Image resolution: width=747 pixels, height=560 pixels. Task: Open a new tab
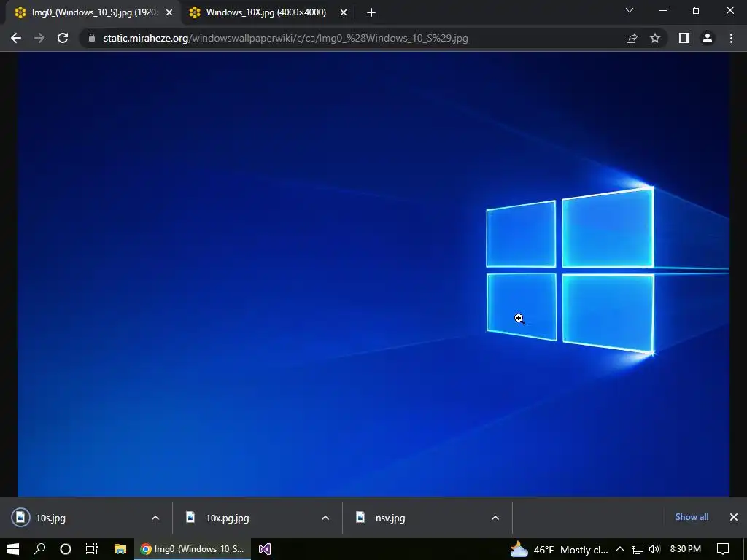[371, 12]
